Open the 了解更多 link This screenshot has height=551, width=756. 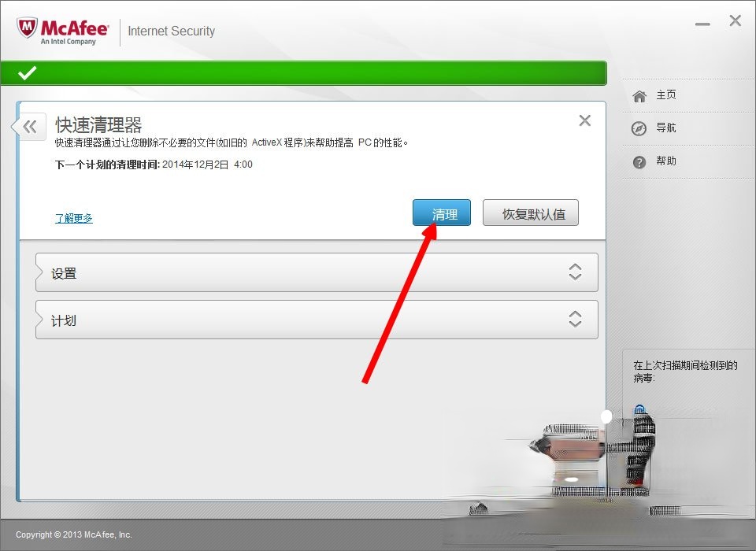click(x=73, y=217)
